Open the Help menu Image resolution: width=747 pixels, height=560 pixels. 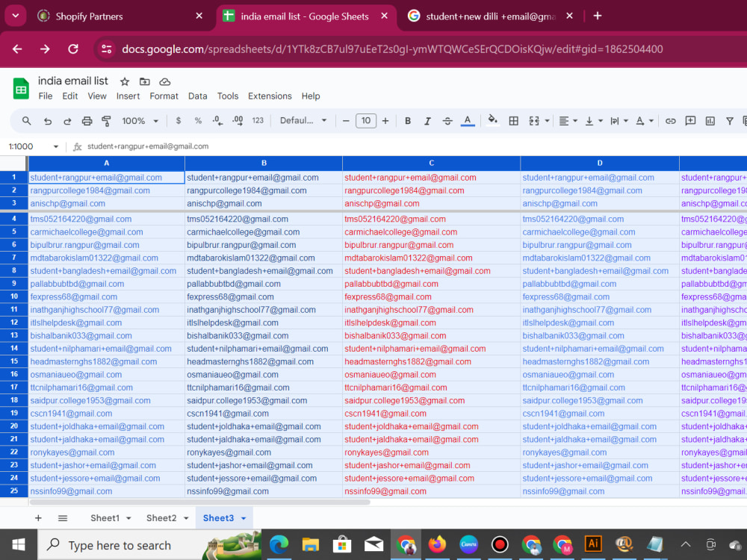311,96
